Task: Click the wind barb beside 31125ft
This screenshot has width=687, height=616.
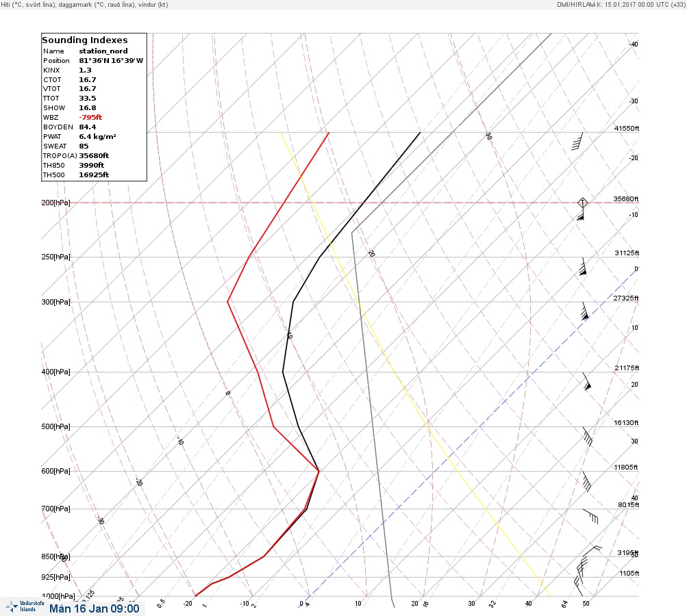Action: pyautogui.click(x=582, y=267)
